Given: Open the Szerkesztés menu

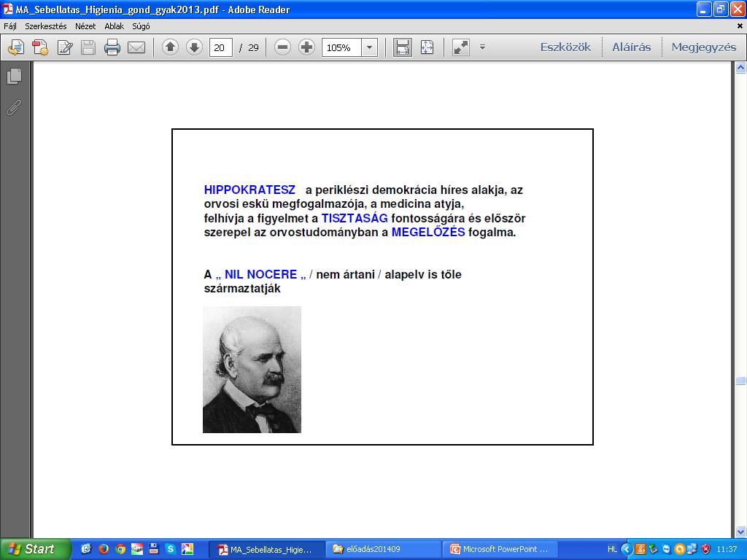Looking at the screenshot, I should tap(46, 26).
